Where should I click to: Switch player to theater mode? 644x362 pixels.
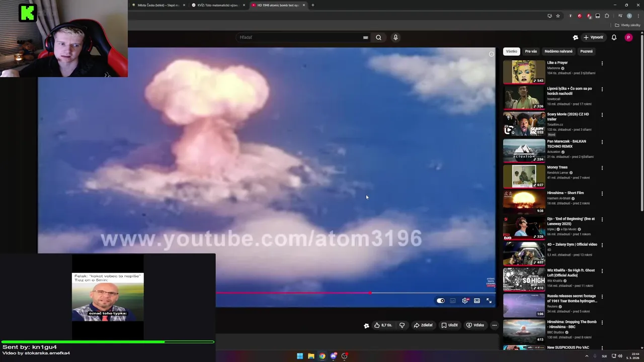tap(477, 301)
